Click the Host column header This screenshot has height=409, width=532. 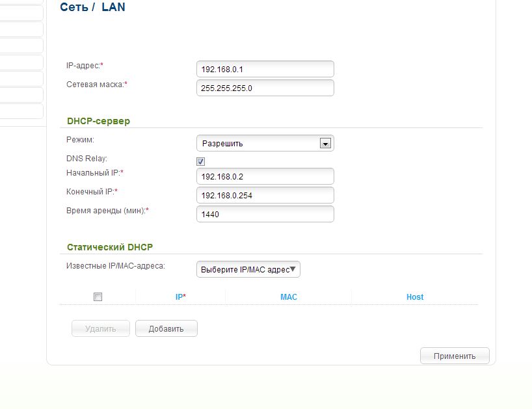point(415,297)
